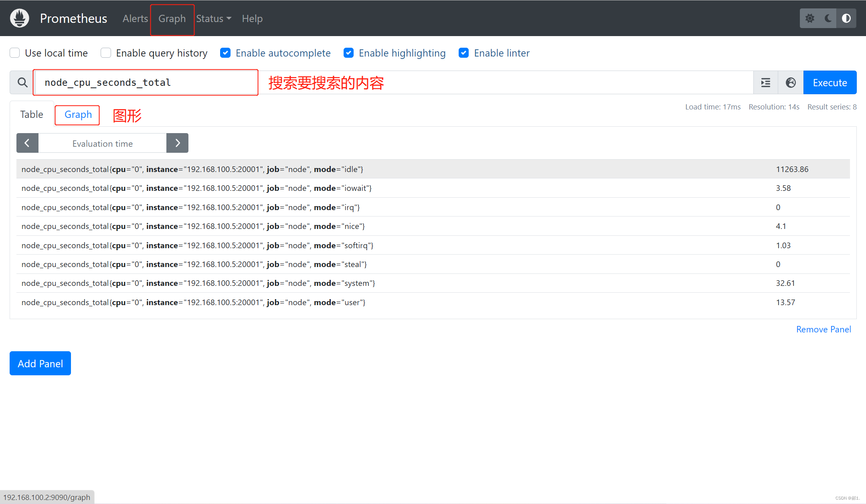The image size is (866, 504).
Task: Click the Execute button
Action: [829, 82]
